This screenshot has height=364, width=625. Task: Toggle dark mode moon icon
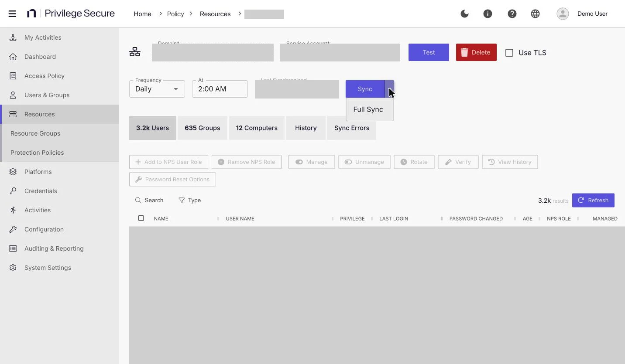pos(464,14)
